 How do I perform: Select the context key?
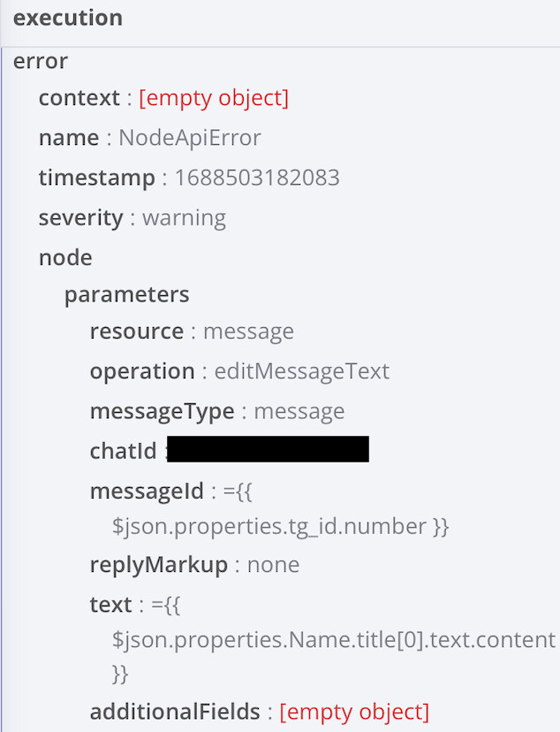(79, 97)
